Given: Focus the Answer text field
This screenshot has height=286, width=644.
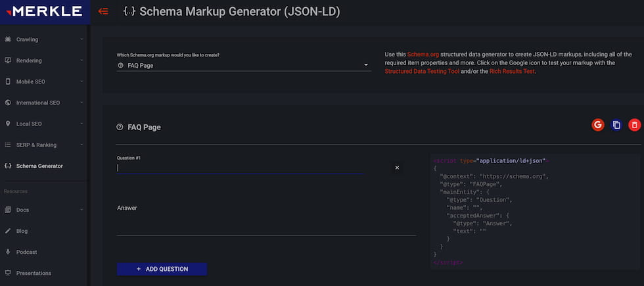Looking at the screenshot, I should pyautogui.click(x=266, y=227).
